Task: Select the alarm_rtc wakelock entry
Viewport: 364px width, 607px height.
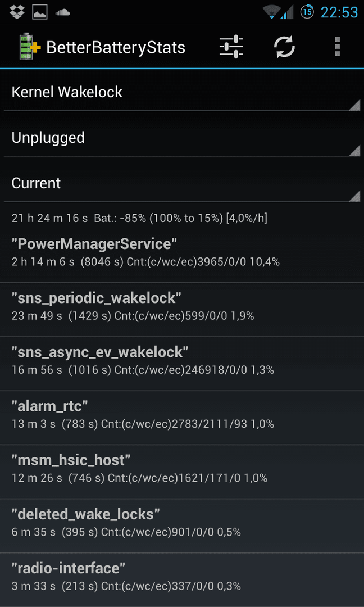Action: tap(182, 418)
